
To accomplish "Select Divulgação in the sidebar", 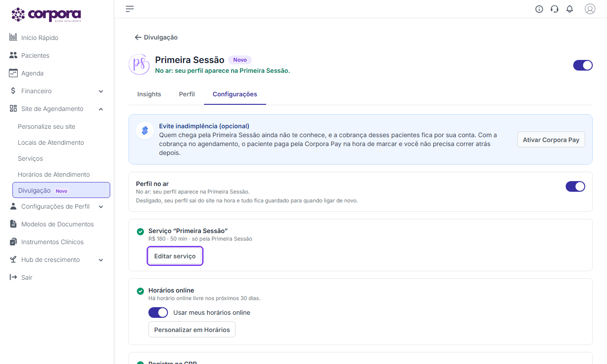I will coord(61,190).
